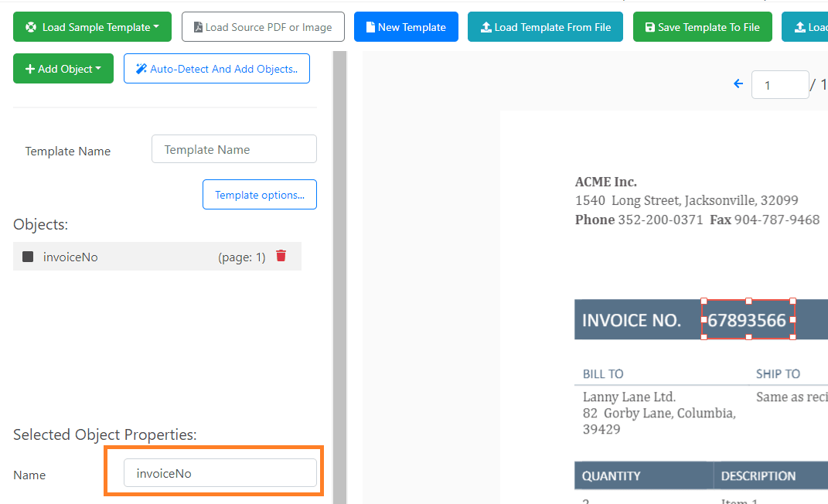828x504 pixels.
Task: Expand the Load Sample Template dropdown
Action: 91,26
